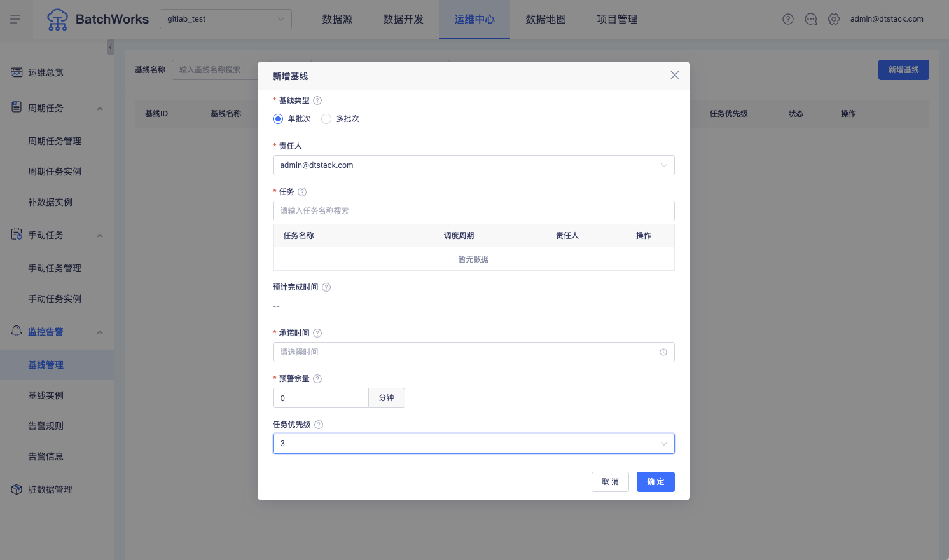Click the 确定 button
Image resolution: width=949 pixels, height=560 pixels.
tap(655, 482)
